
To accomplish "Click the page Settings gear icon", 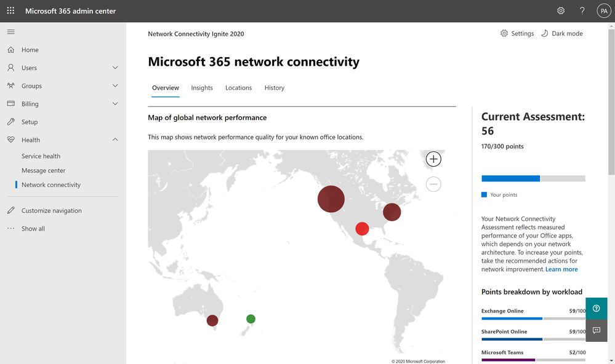I will pos(504,33).
